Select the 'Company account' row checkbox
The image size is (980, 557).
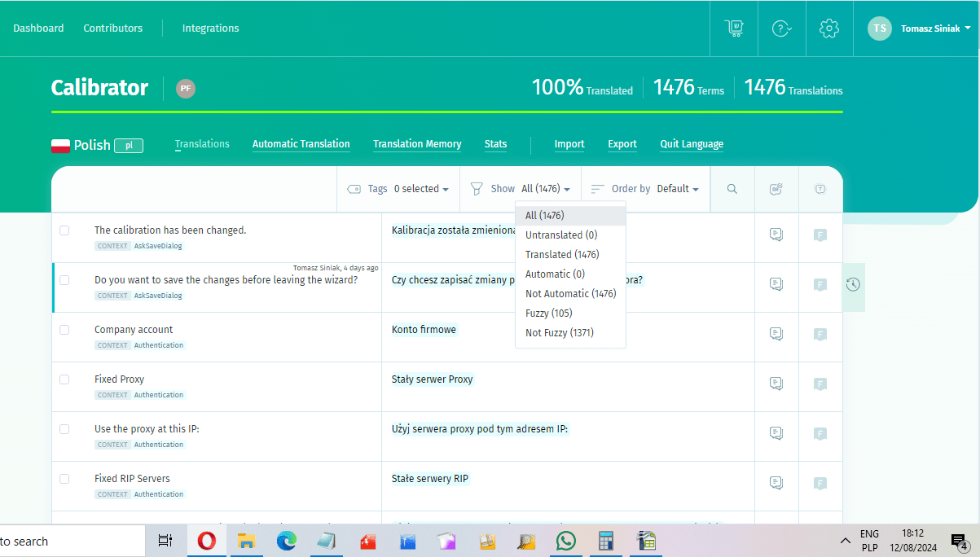pos(64,330)
